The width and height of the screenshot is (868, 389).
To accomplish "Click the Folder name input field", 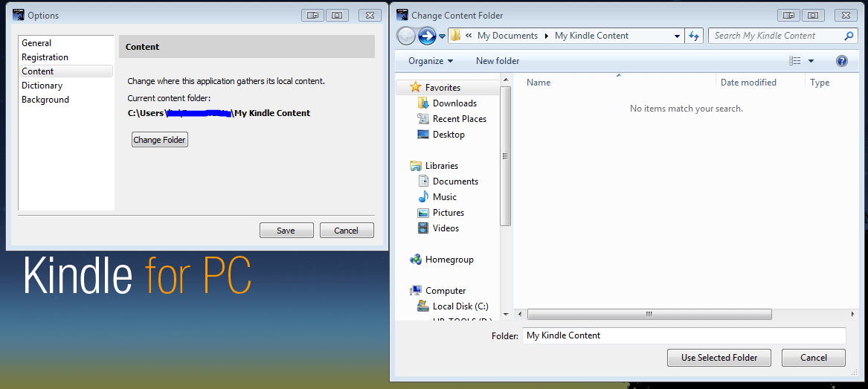I will click(x=684, y=335).
